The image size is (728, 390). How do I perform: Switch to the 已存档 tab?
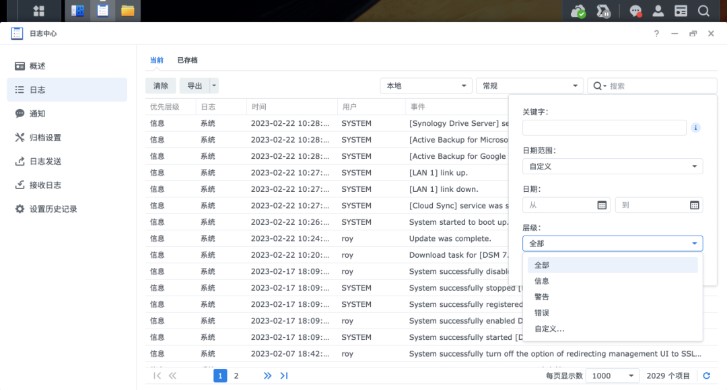coord(187,60)
